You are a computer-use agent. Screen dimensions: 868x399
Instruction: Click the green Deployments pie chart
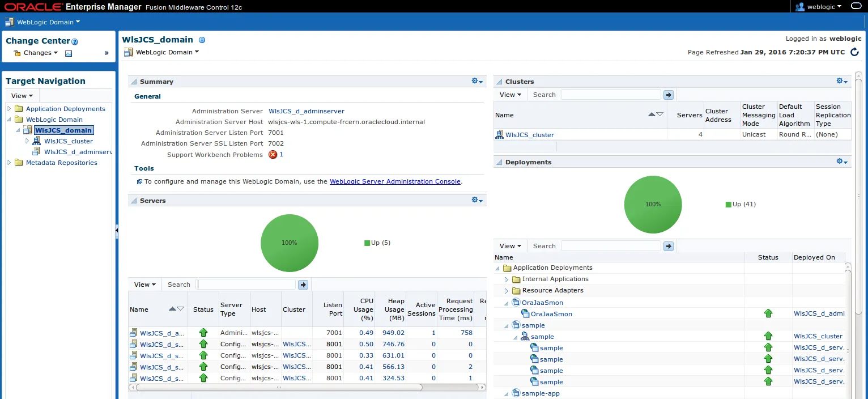653,204
